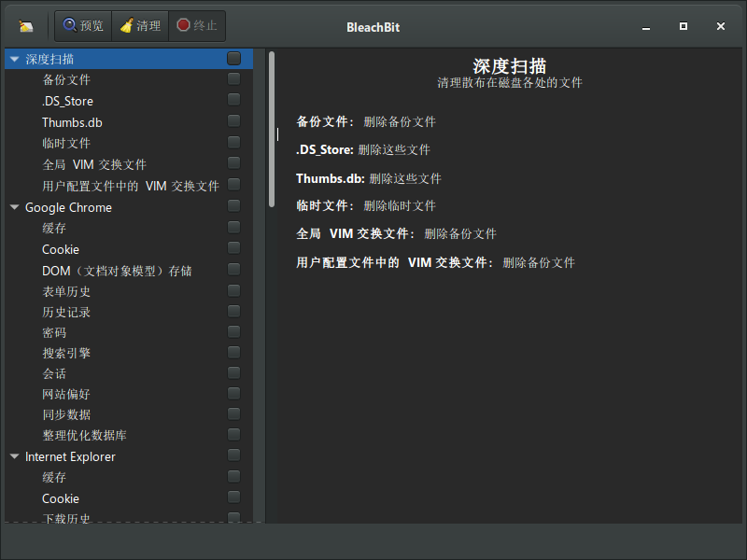Tick the 密码 checkbox

point(234,332)
